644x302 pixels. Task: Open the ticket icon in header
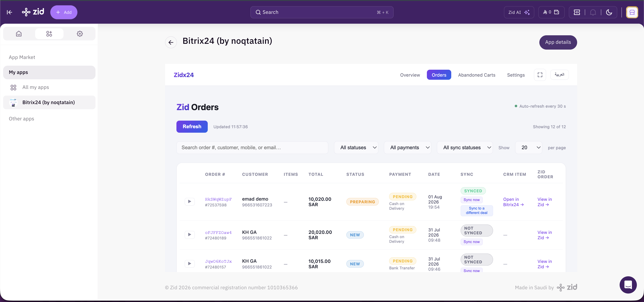[x=577, y=12]
